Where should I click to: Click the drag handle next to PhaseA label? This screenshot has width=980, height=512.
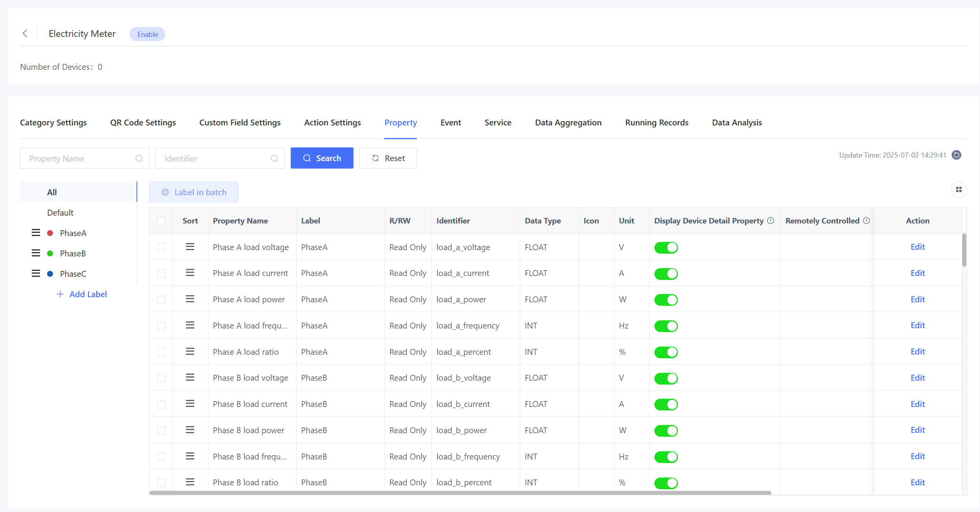tap(36, 233)
